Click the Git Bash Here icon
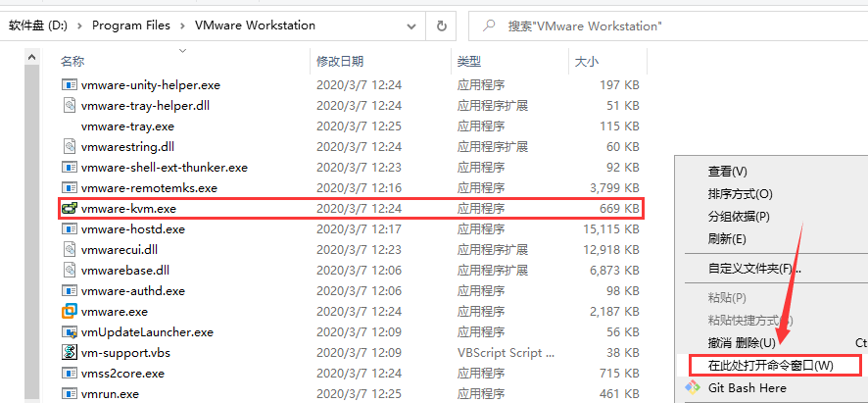This screenshot has width=868, height=403. point(691,387)
